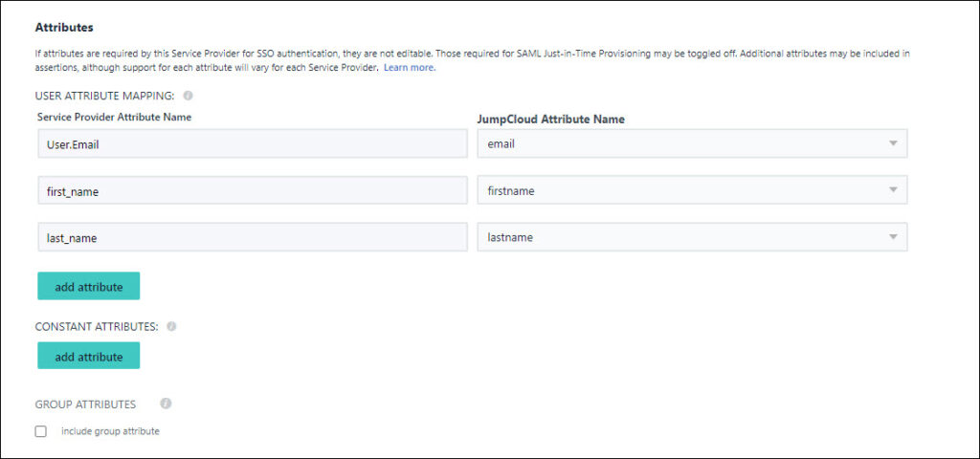The width and height of the screenshot is (980, 459).
Task: Expand the 'firstname' JumpCloud attribute dropdown
Action: (692, 190)
